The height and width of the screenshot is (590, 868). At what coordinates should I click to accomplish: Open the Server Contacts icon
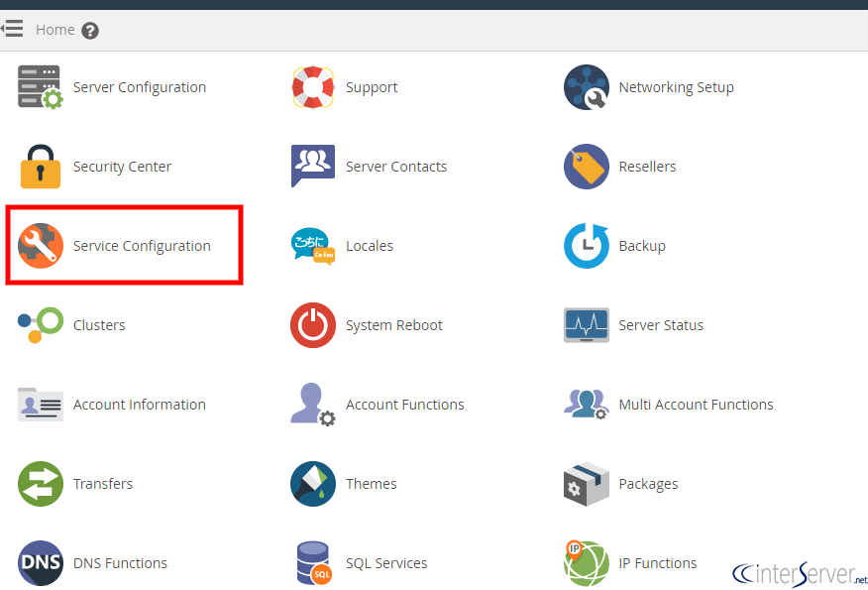(x=313, y=167)
